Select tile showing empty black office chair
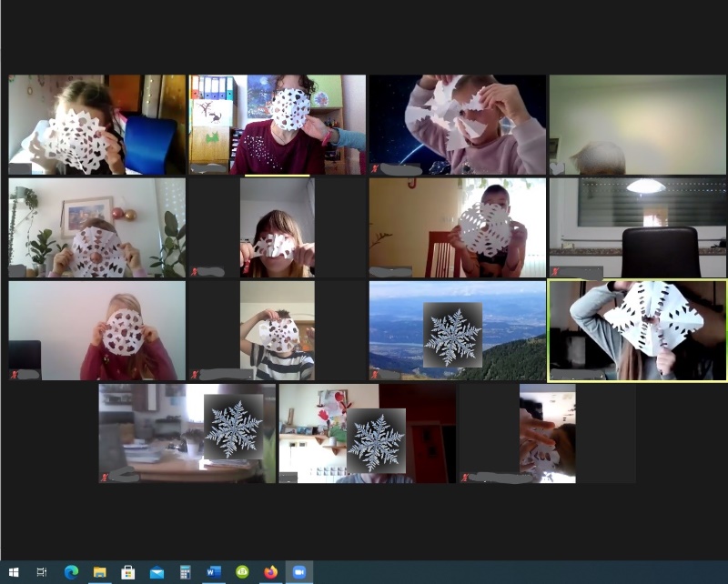Screen dimensions: 728x584 click(638, 228)
